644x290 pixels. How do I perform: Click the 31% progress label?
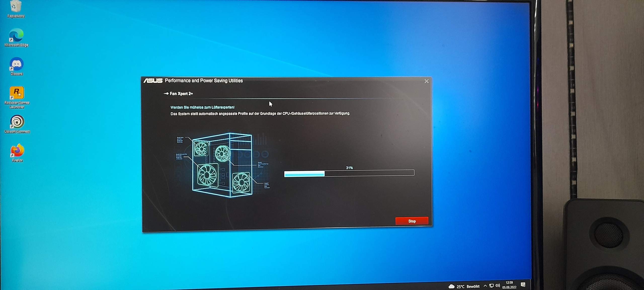tap(349, 168)
